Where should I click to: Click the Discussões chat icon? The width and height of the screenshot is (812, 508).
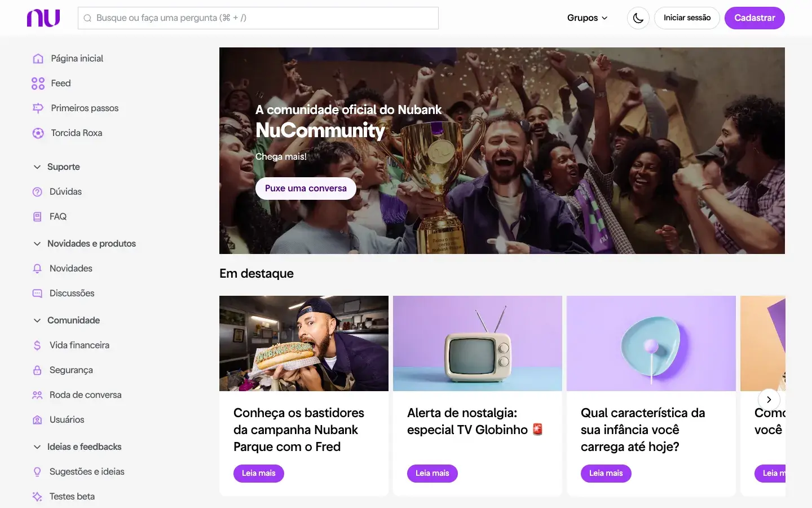(x=37, y=294)
